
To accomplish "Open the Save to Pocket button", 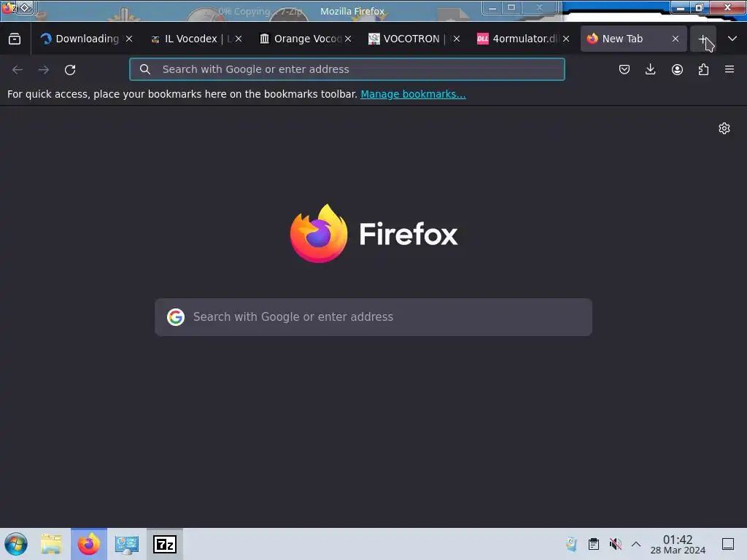I will 624,69.
